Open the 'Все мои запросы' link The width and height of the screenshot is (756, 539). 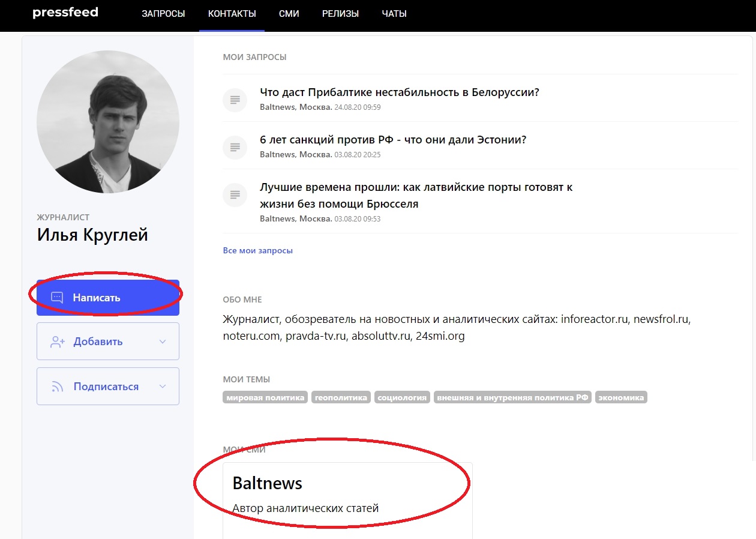tap(257, 250)
